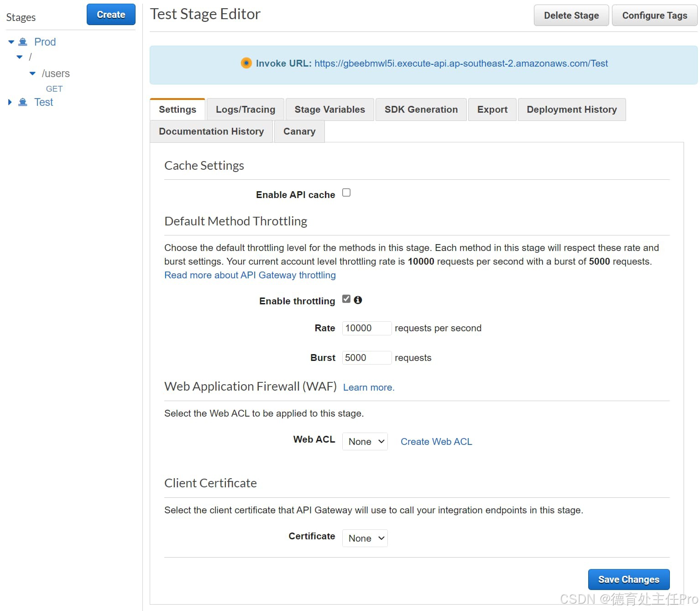Open the Certificate dropdown
Image resolution: width=700 pixels, height=611 pixels.
(365, 538)
